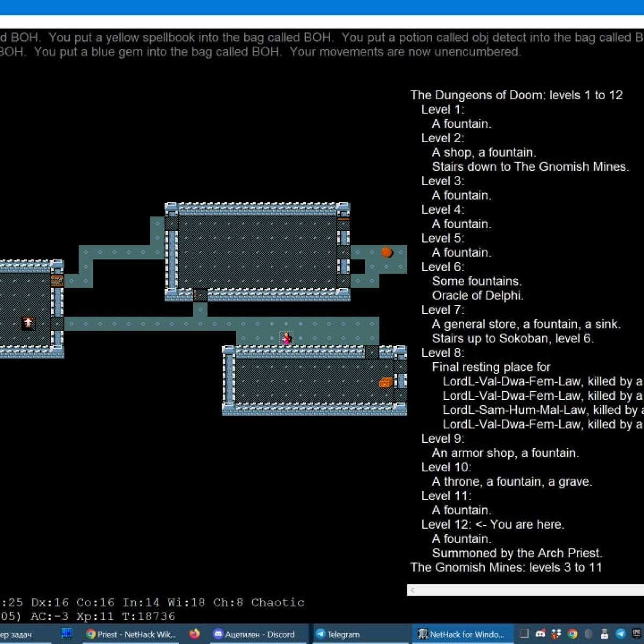Click the up staircase tile in the left room

point(28,323)
